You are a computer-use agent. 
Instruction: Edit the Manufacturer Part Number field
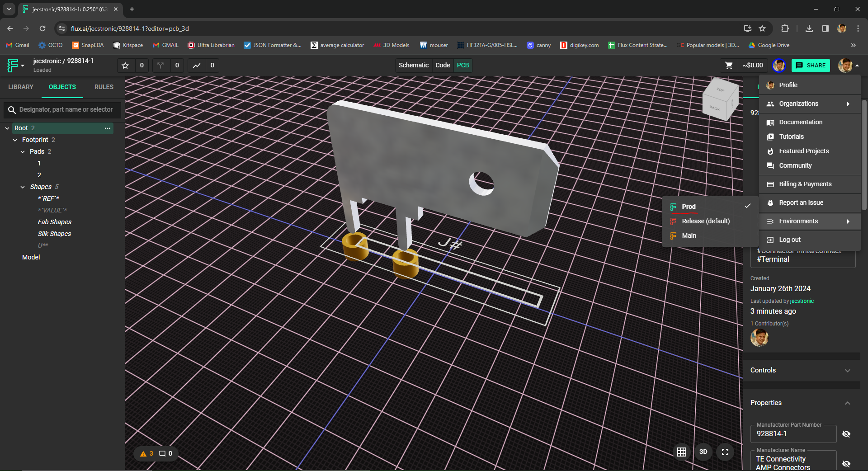coord(793,434)
